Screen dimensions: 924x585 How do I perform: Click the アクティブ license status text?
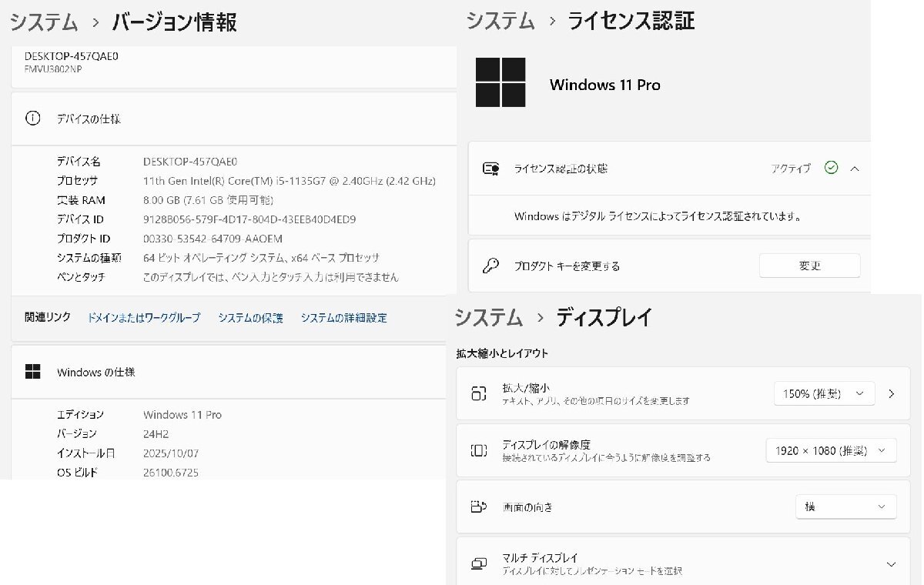pyautogui.click(x=791, y=169)
